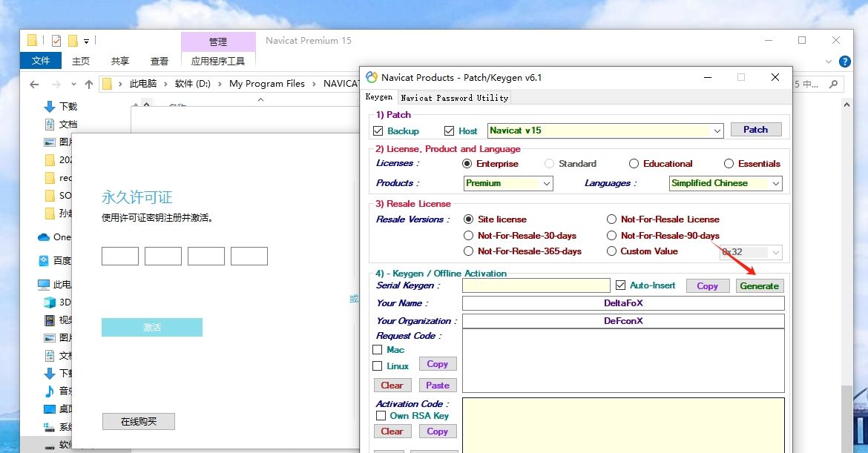Click the first license key input box
The image size is (868, 453).
pos(120,257)
